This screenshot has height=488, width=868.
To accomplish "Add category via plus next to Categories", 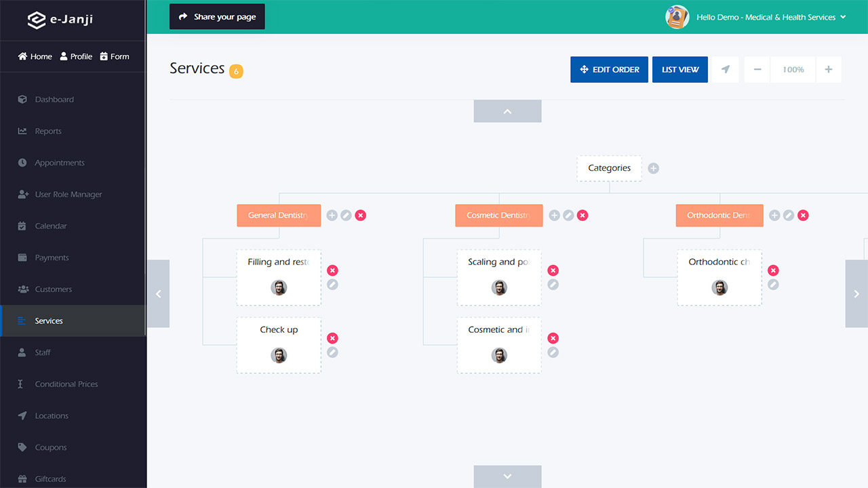I will 653,168.
